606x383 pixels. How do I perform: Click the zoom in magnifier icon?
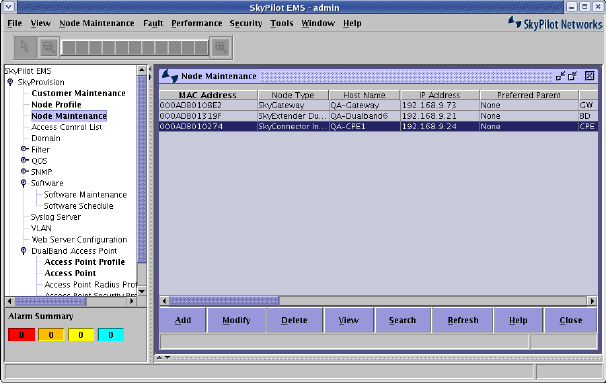pyautogui.click(x=221, y=47)
